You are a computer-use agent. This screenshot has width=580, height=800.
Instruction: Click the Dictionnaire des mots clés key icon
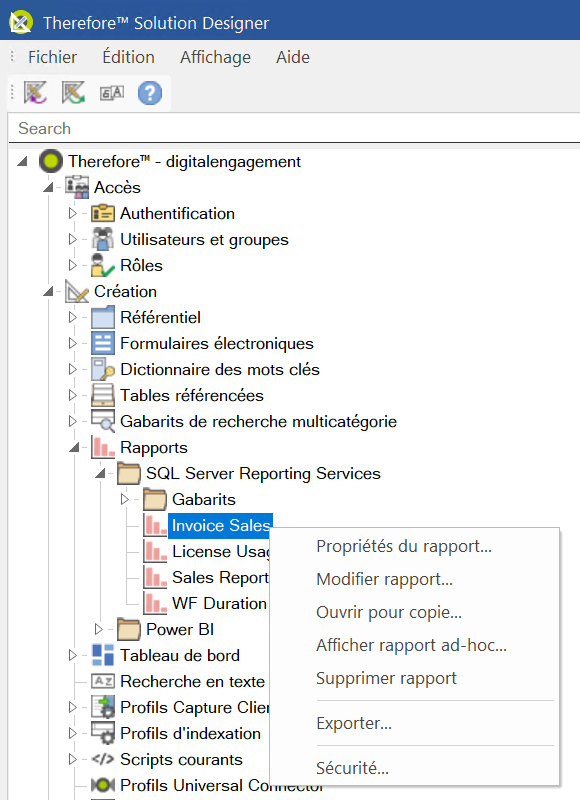click(x=103, y=369)
